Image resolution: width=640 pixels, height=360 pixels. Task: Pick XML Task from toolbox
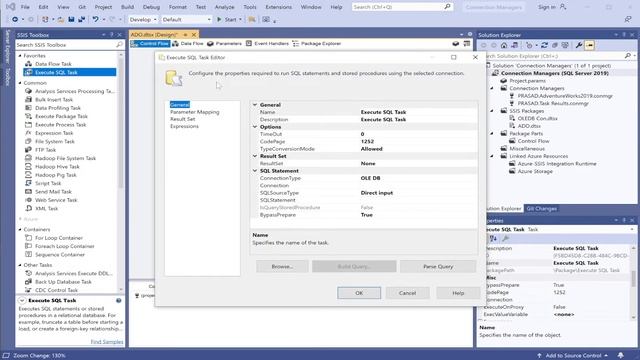click(x=47, y=209)
